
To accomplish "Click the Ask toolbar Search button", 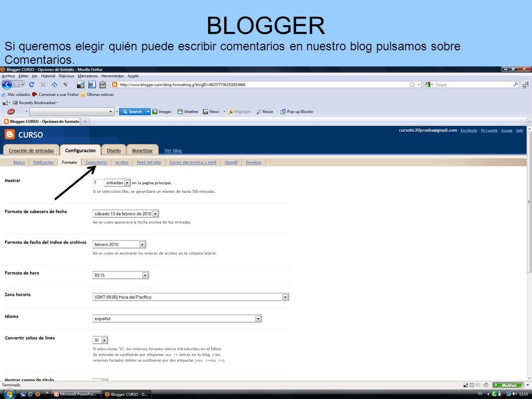I will [132, 111].
